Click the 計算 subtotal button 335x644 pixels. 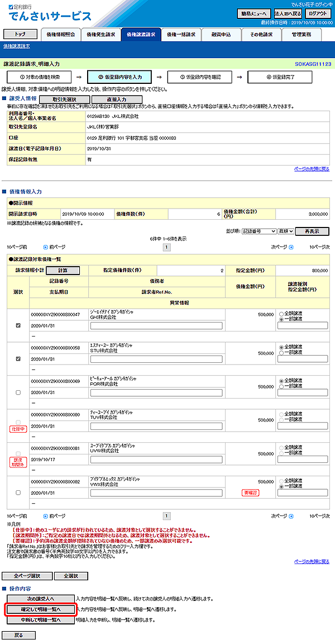[63, 270]
